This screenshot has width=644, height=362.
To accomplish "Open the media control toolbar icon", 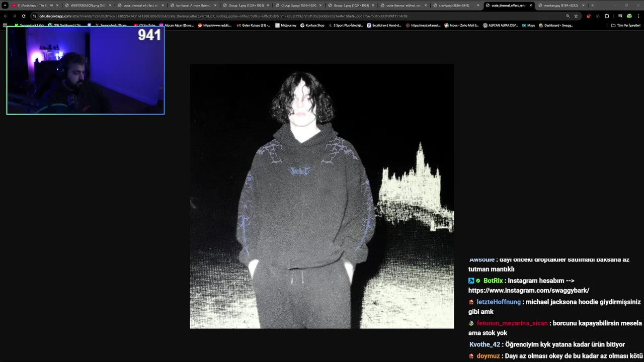I will [620, 16].
